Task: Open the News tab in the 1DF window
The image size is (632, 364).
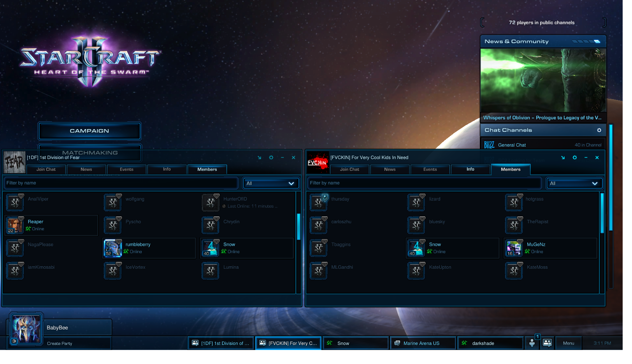Action: [86, 170]
